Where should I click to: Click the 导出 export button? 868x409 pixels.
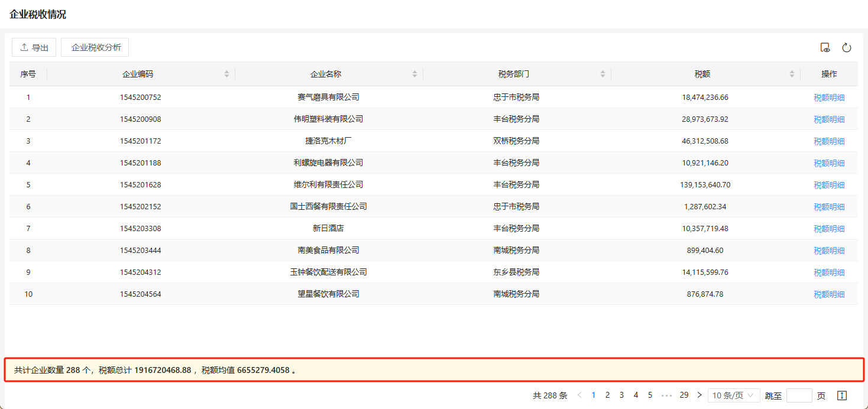(x=34, y=48)
